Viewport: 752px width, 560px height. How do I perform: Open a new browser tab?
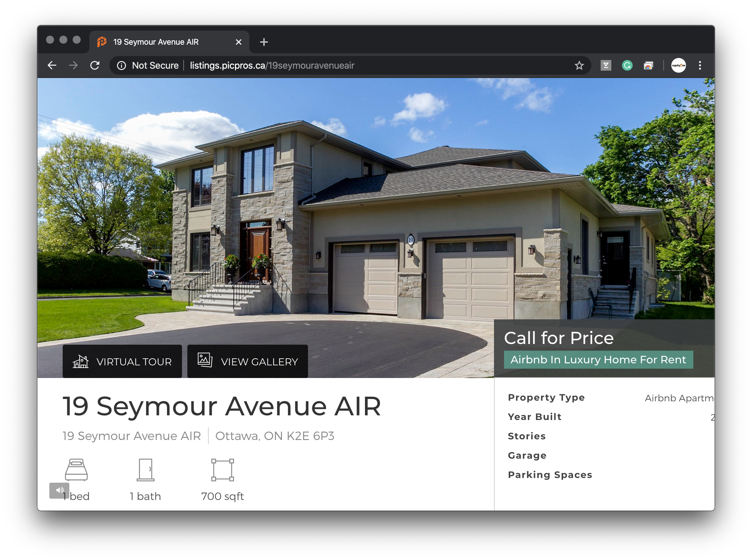264,42
